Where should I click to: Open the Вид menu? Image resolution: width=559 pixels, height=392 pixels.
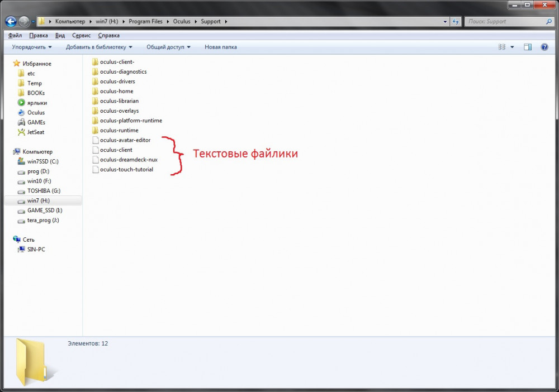pos(60,35)
